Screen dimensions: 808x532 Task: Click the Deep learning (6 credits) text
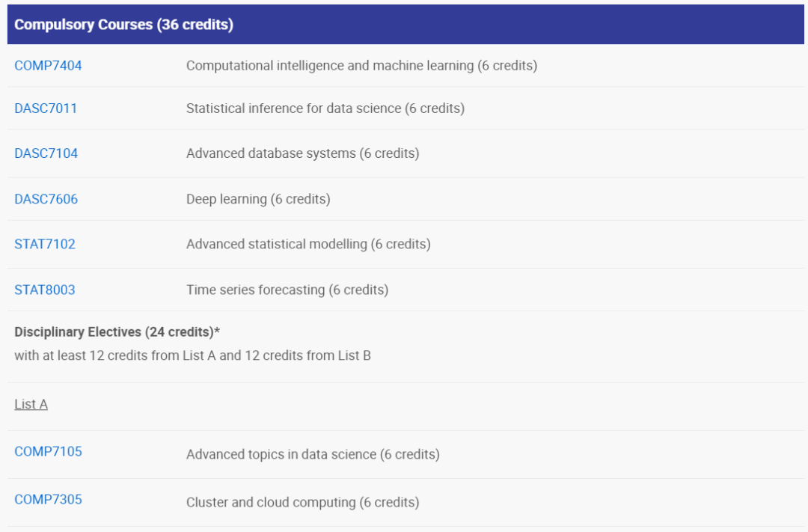pyautogui.click(x=258, y=199)
